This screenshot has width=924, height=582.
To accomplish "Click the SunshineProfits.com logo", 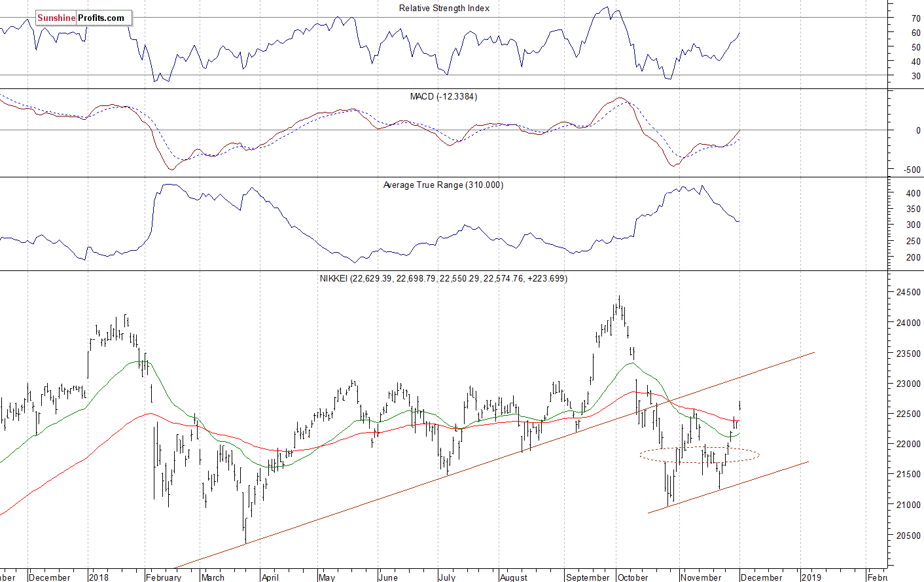I will click(84, 18).
